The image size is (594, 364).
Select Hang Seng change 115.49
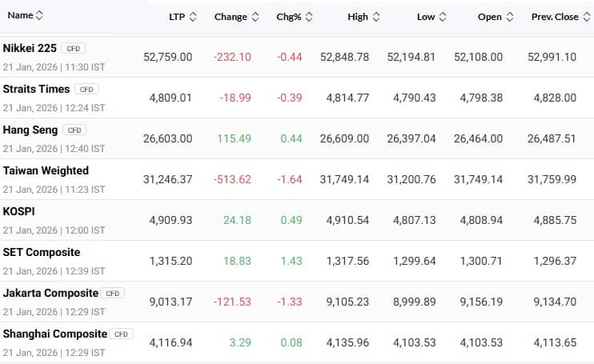tap(234, 139)
